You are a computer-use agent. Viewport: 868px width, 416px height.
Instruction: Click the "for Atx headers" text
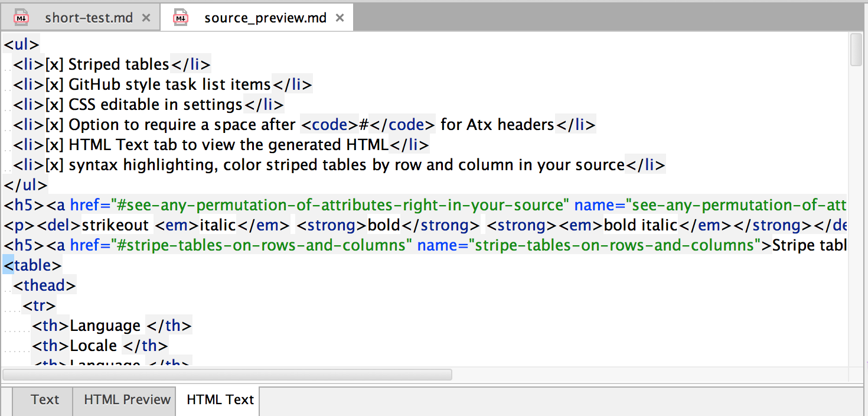[x=497, y=125]
